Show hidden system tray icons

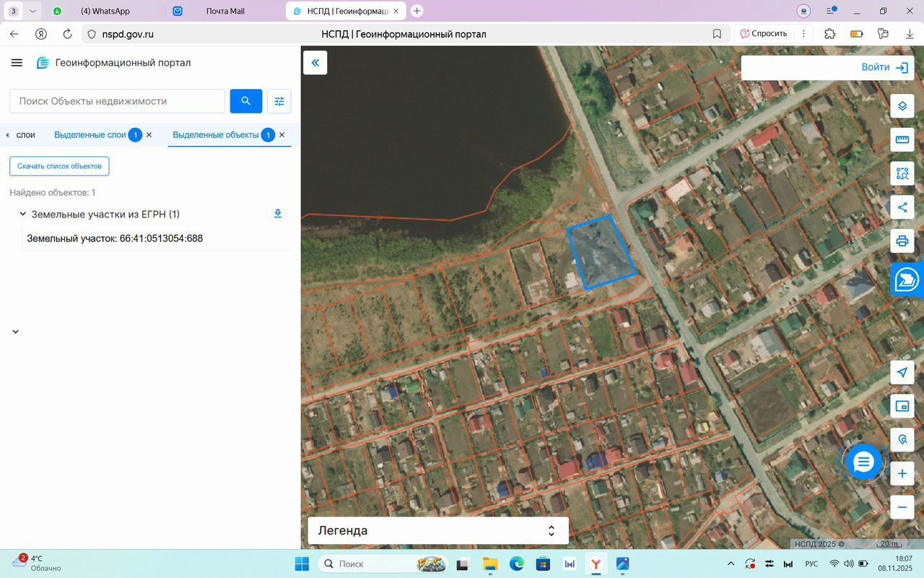(x=731, y=564)
